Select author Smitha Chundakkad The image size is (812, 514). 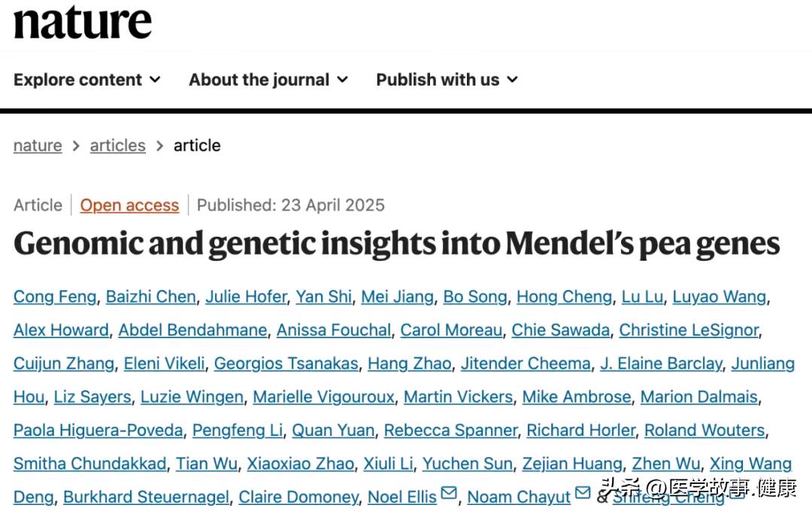pos(90,463)
